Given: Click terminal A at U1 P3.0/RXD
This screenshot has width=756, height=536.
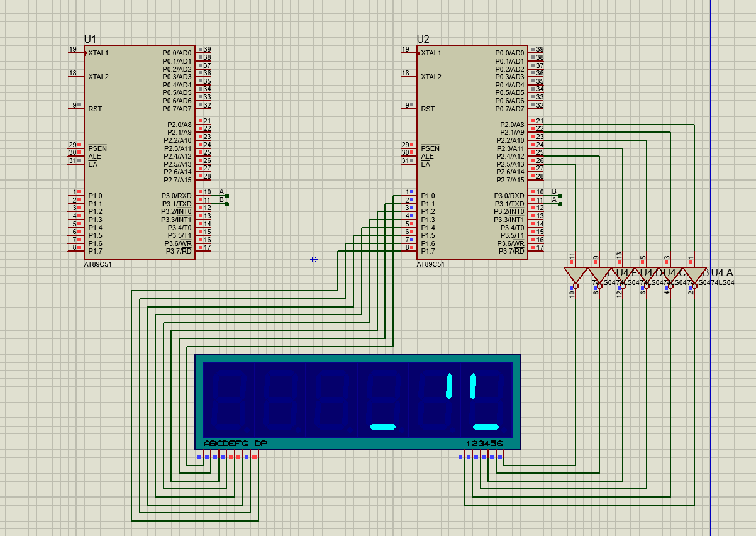Looking at the screenshot, I should [x=226, y=196].
